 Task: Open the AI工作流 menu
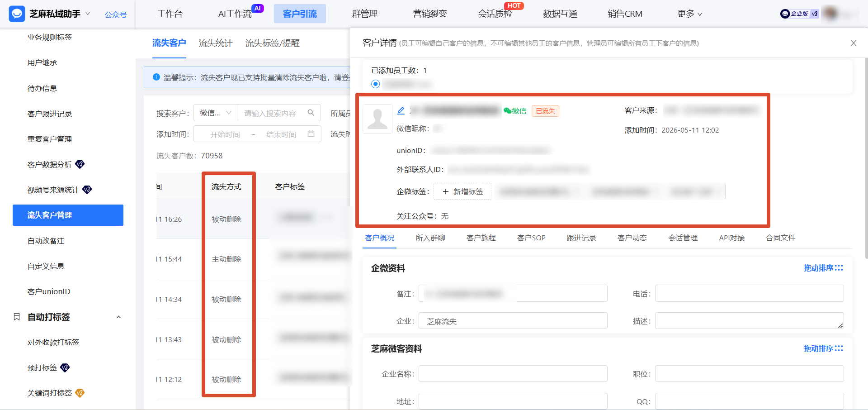[x=235, y=14]
